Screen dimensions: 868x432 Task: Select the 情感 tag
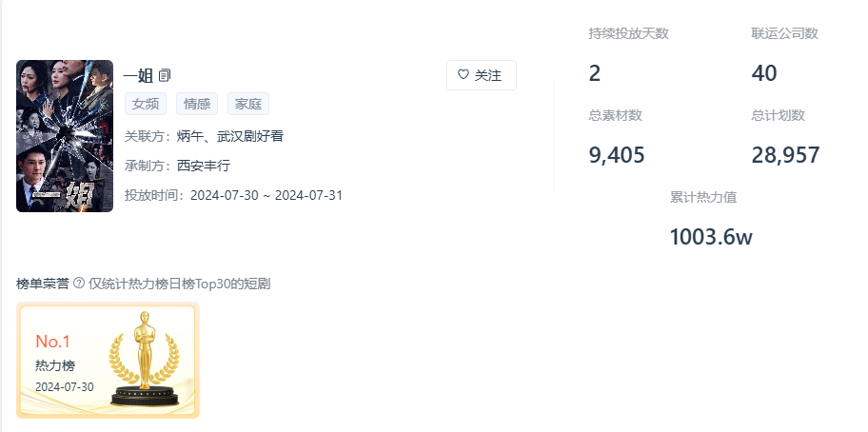pyautogui.click(x=197, y=105)
